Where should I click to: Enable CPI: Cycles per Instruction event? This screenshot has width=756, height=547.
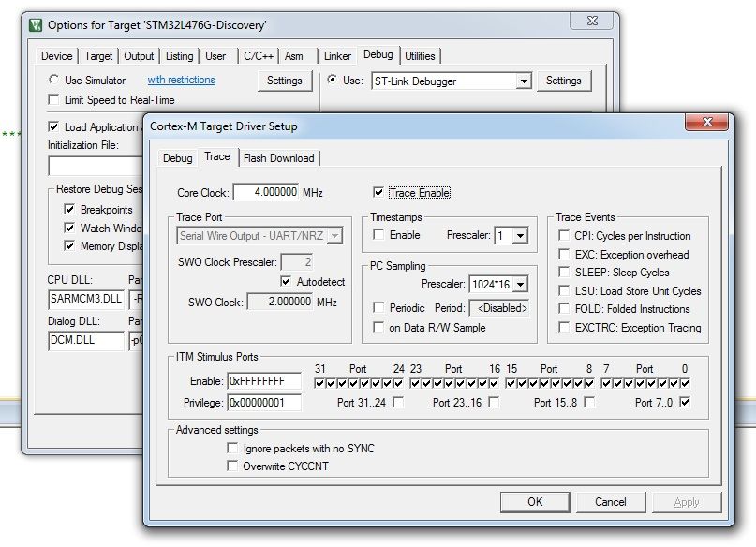pyautogui.click(x=564, y=236)
